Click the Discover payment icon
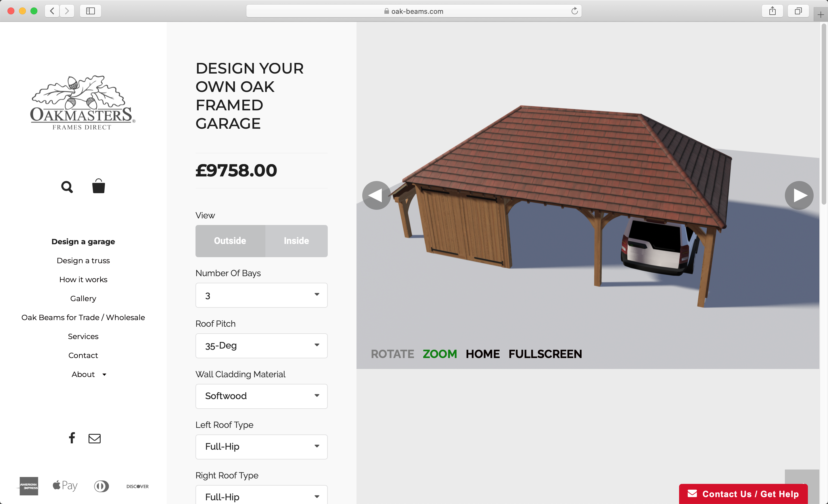 137,486
